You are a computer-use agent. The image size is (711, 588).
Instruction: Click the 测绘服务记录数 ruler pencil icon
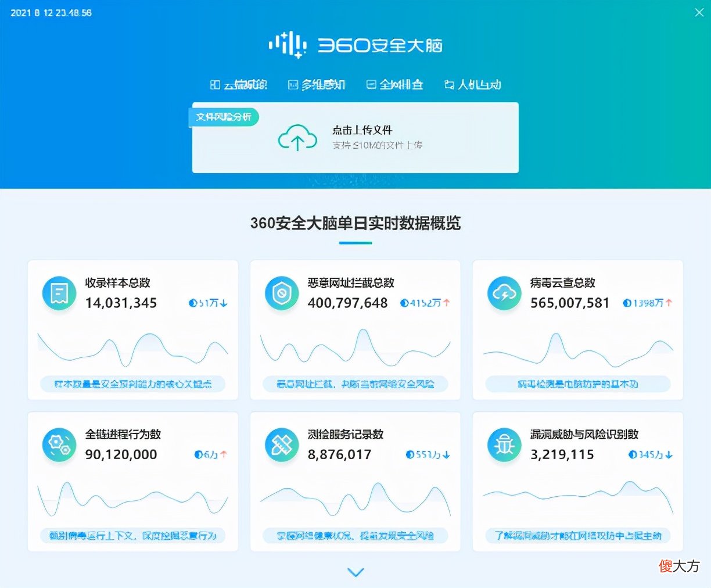[x=282, y=445]
